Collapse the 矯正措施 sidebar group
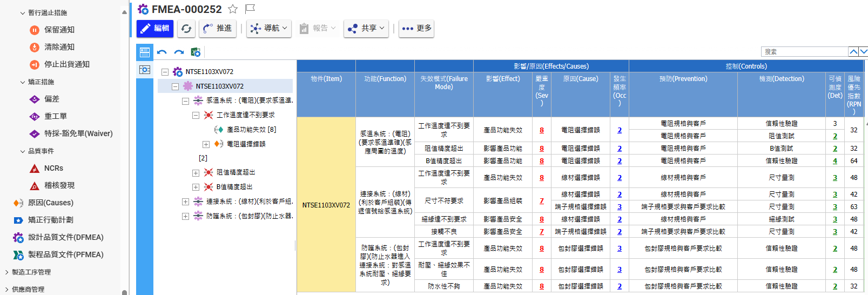Screen dimensions: 868x295 [x=23, y=82]
